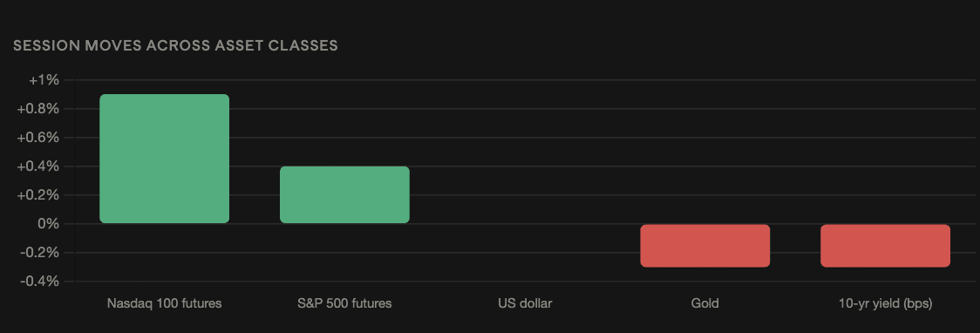The width and height of the screenshot is (980, 333).
Task: Select the -0.4% y-axis tick label
Action: point(40,282)
